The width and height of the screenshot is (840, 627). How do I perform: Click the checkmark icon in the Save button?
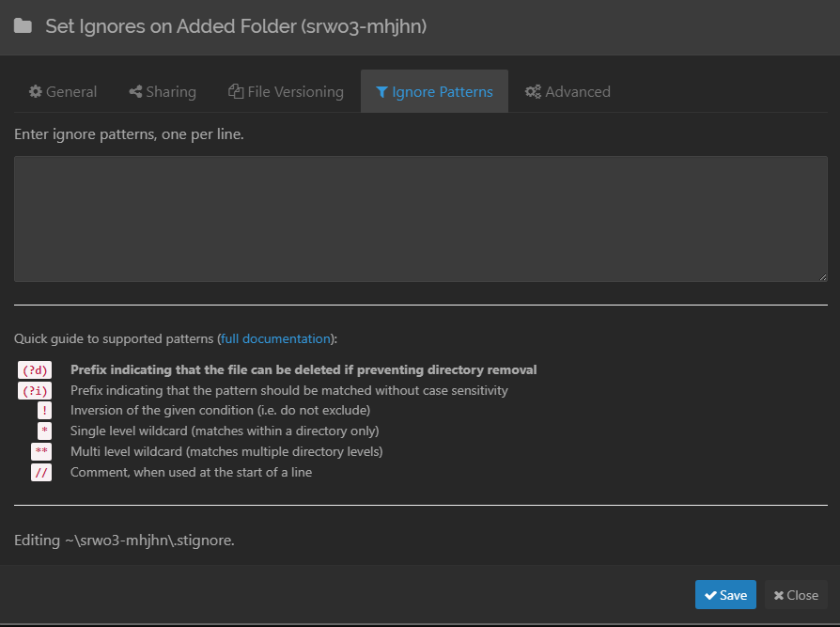pyautogui.click(x=711, y=595)
